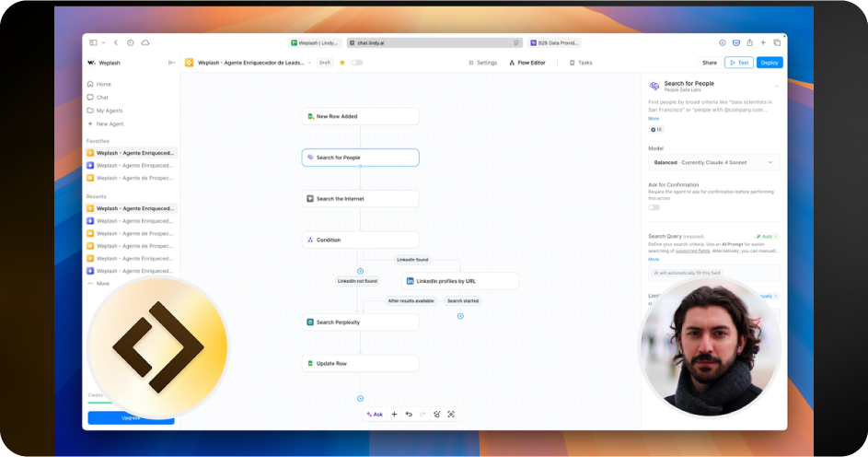This screenshot has width=868, height=457.
Task: Click the add-node plus icon in canvas toolbar
Action: click(394, 415)
